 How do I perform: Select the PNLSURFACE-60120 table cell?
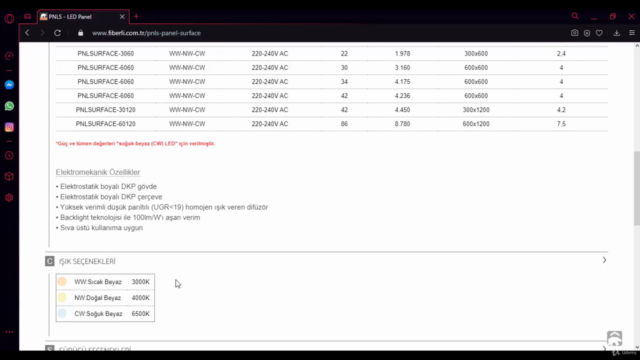106,124
